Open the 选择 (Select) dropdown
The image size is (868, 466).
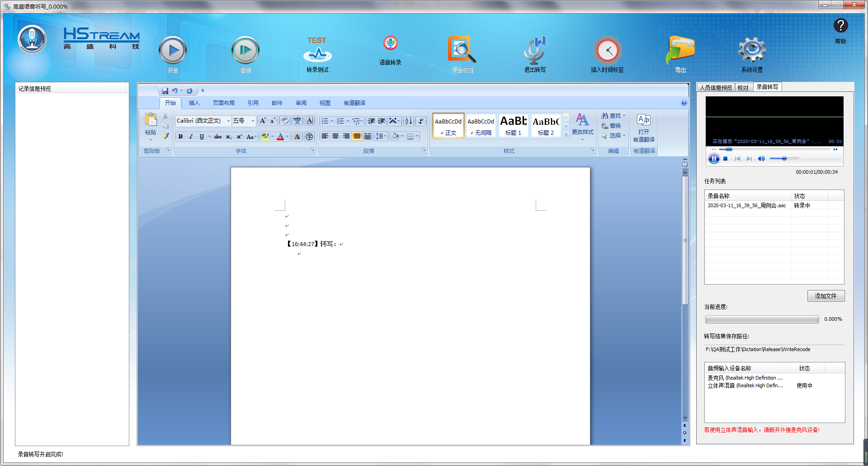pos(613,136)
